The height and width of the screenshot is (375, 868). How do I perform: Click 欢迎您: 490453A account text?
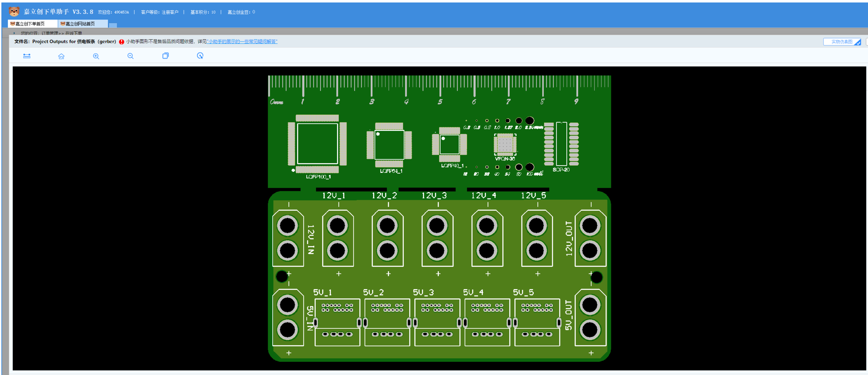pos(114,12)
